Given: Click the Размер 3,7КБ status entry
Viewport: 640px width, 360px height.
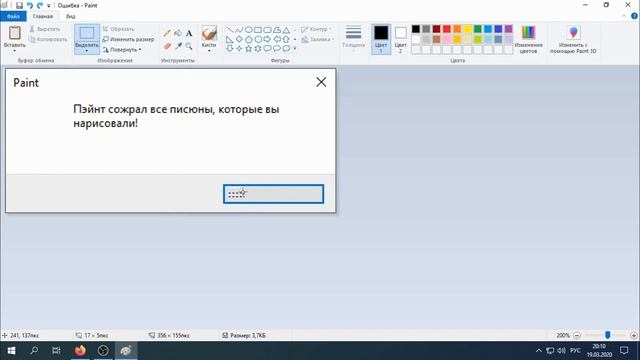Looking at the screenshot, I should (x=244, y=336).
